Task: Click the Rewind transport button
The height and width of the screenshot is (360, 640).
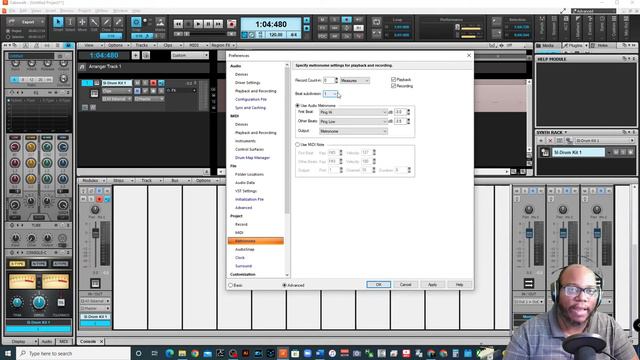Action: tap(178, 24)
